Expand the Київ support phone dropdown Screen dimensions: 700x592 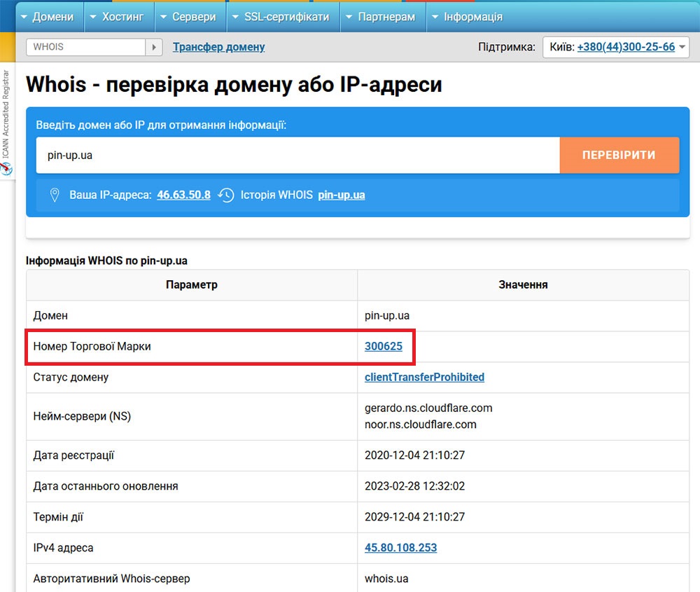[616, 47]
